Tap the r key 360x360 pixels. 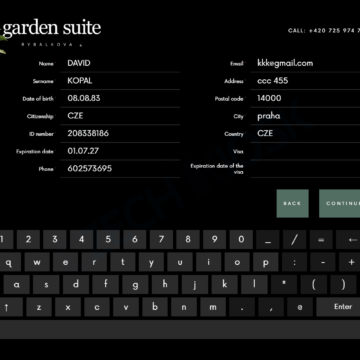94,262
